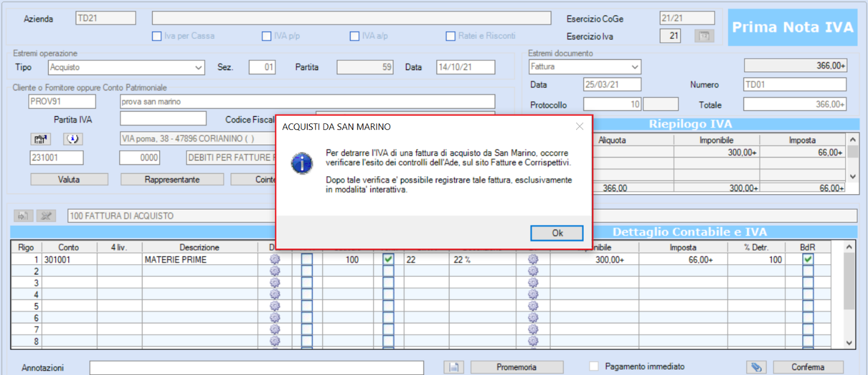The height and width of the screenshot is (375, 868).
Task: Click the Rappresentante button
Action: coord(172,180)
